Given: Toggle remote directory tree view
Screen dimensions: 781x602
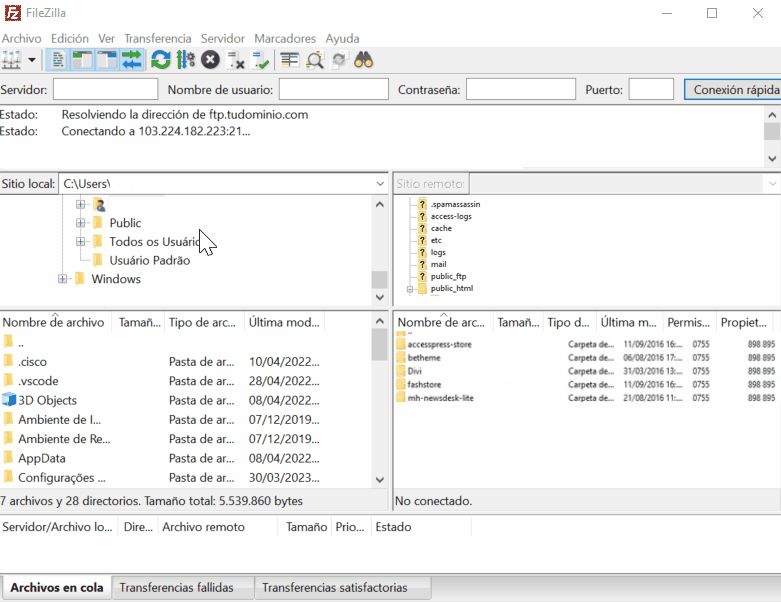Looking at the screenshot, I should pos(107,60).
